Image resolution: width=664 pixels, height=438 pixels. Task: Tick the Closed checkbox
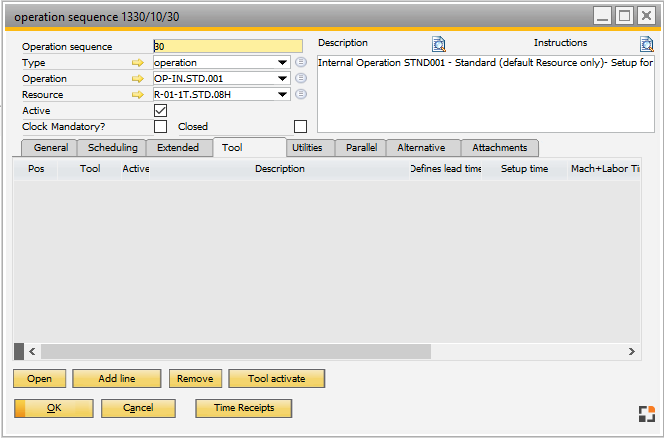click(300, 127)
